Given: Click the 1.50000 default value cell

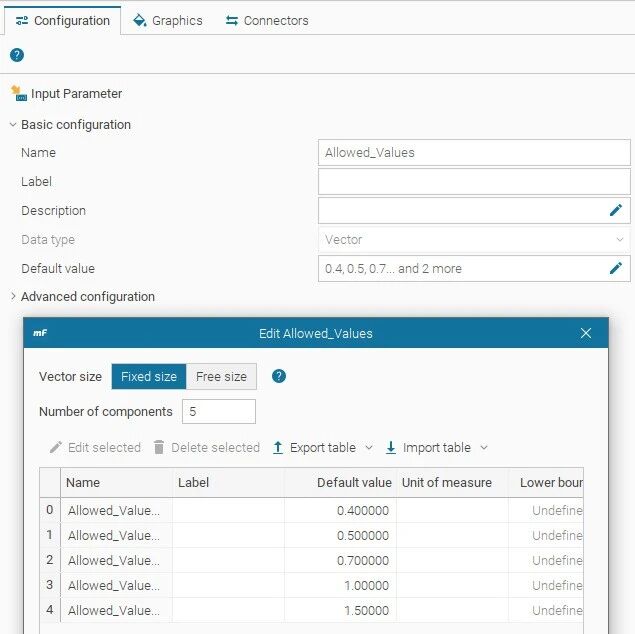Looking at the screenshot, I should (x=340, y=611).
